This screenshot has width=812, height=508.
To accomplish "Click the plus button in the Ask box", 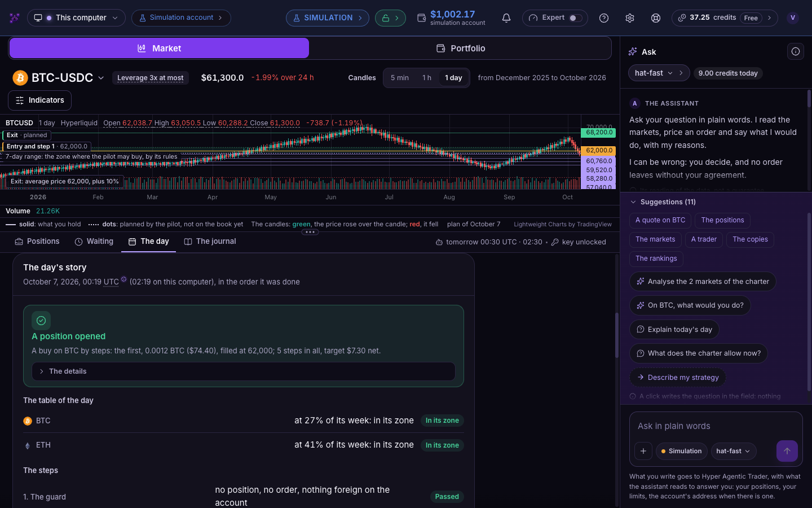I will (643, 451).
